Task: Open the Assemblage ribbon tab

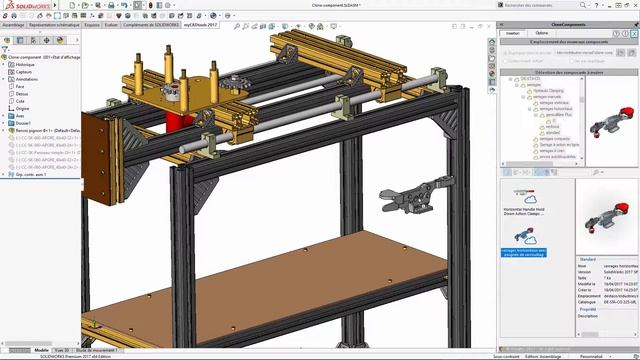Action: click(13, 25)
